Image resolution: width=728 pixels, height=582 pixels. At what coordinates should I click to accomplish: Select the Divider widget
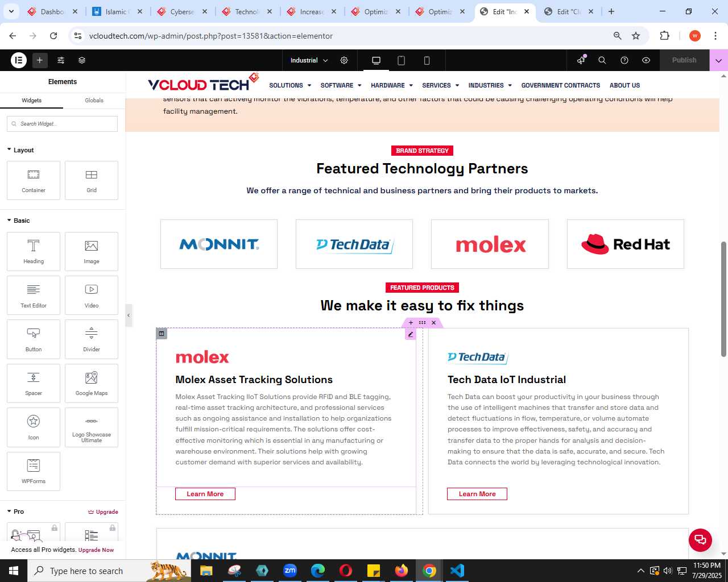pyautogui.click(x=92, y=339)
